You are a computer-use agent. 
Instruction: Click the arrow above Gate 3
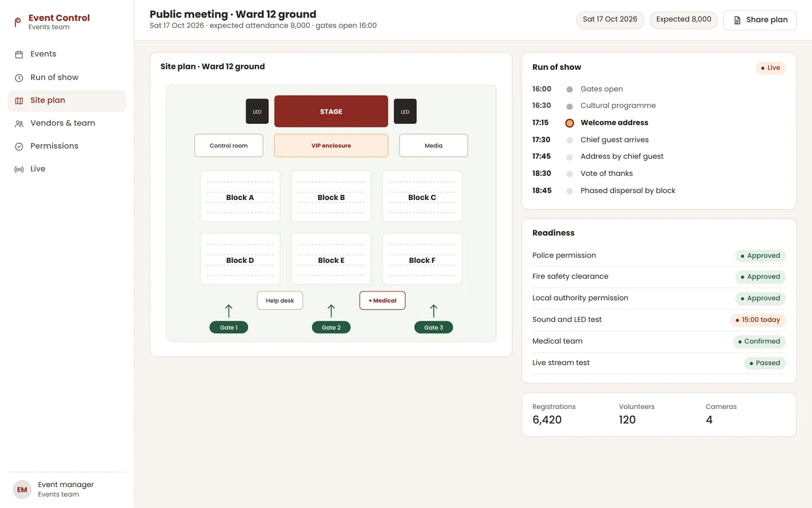(x=434, y=311)
